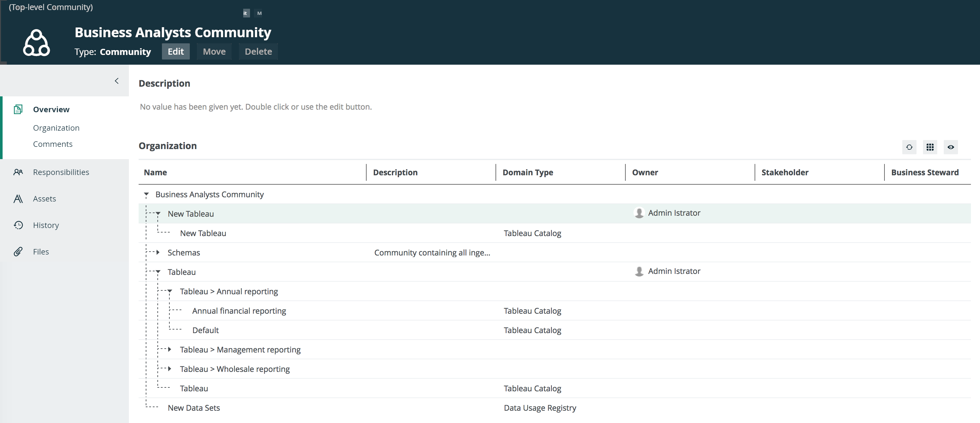This screenshot has width=980, height=423.
Task: Collapse the left sidebar with chevron
Action: (117, 81)
